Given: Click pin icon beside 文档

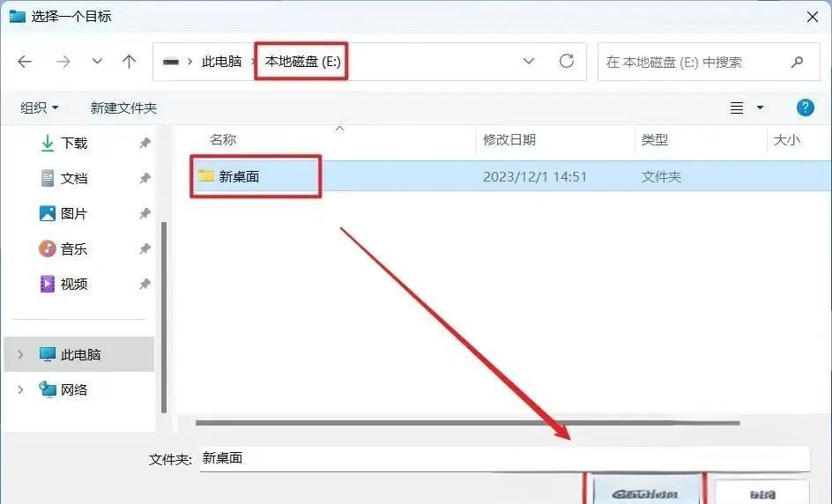Looking at the screenshot, I should (x=145, y=178).
